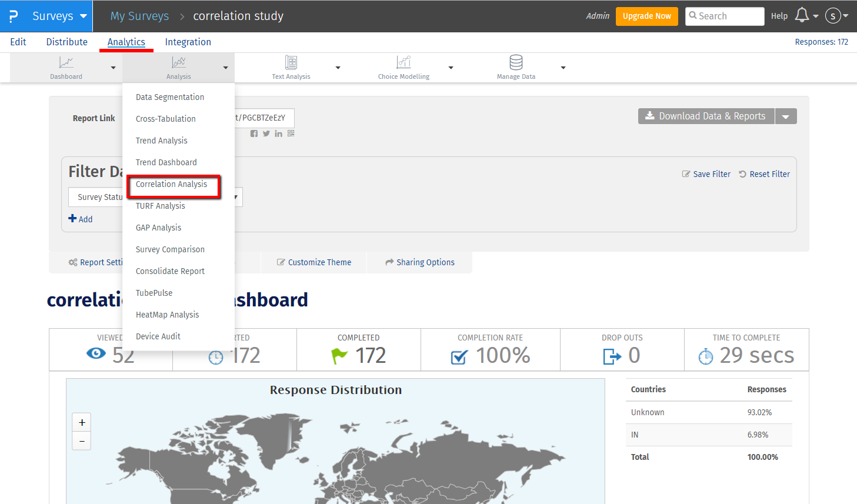
Task: Select the Manage Data database icon
Action: [516, 62]
